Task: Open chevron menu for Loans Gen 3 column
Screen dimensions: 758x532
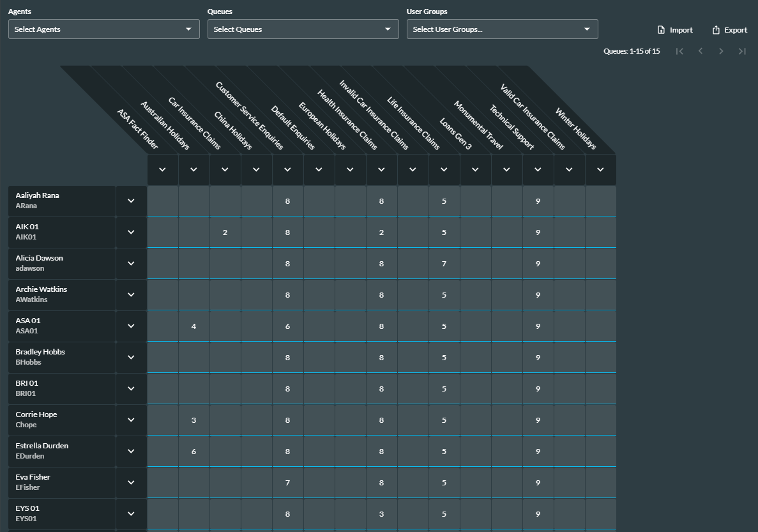Action: point(475,170)
